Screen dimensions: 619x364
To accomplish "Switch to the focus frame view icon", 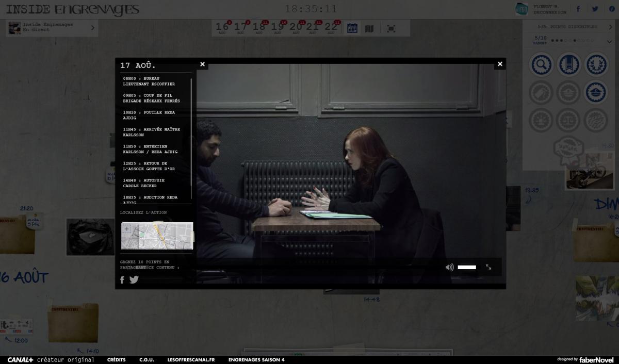I will tap(391, 28).
